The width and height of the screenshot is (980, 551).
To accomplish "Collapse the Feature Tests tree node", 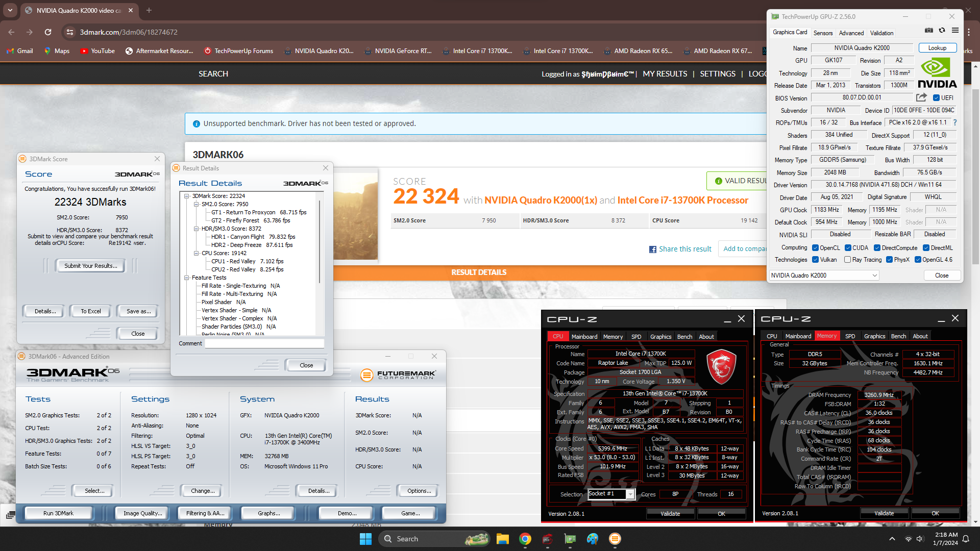I will coord(187,278).
